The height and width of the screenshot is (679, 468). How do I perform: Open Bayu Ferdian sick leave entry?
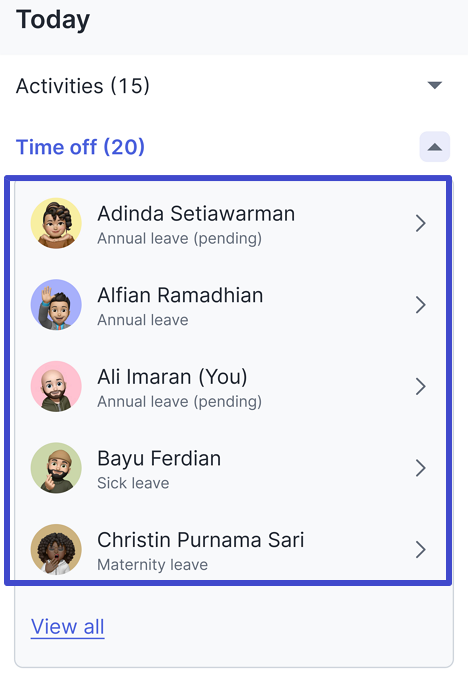click(229, 468)
